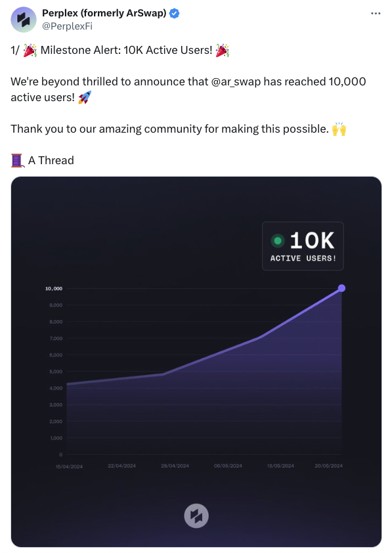The width and height of the screenshot is (392, 553).
Task: Click the A Thread label
Action: coord(51,160)
